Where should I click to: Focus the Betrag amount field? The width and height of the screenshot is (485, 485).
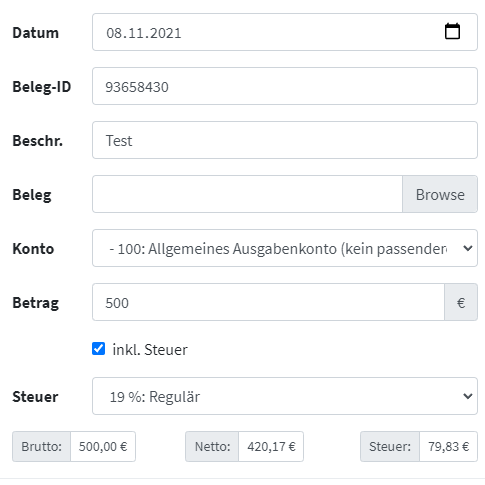268,302
